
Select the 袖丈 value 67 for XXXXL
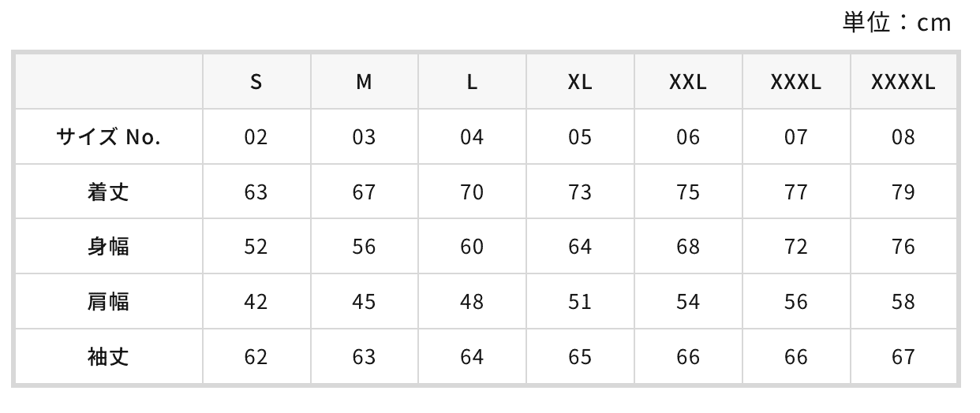tap(903, 357)
